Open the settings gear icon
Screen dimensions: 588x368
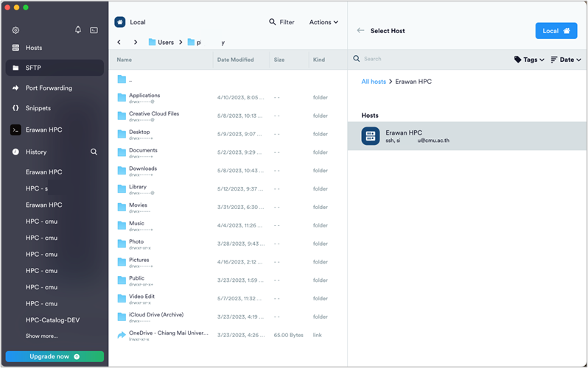(x=15, y=30)
